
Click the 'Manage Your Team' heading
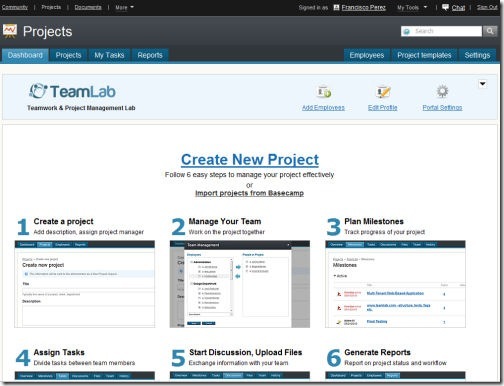pyautogui.click(x=225, y=221)
